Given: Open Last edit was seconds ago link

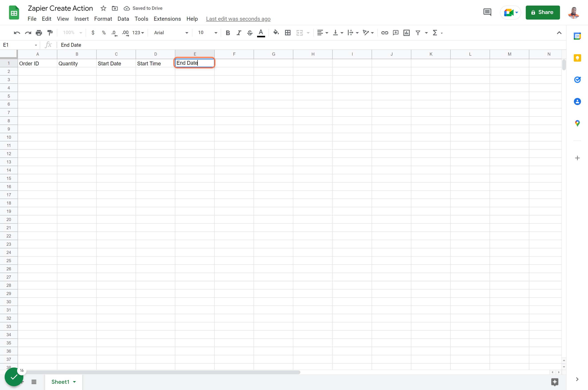Looking at the screenshot, I should (238, 19).
